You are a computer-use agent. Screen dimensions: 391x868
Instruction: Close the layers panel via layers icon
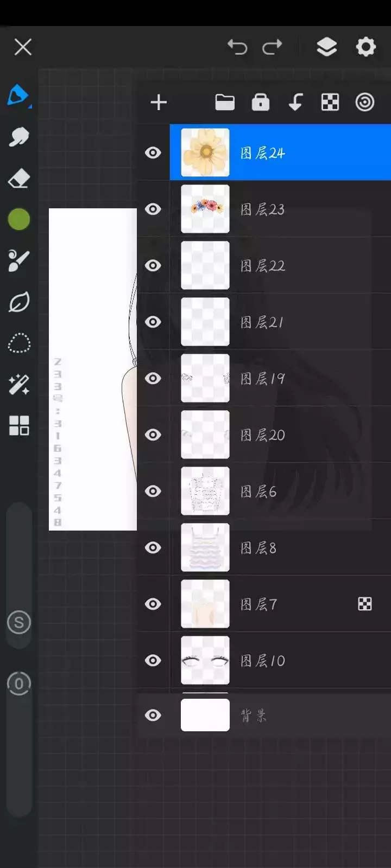[x=327, y=47]
